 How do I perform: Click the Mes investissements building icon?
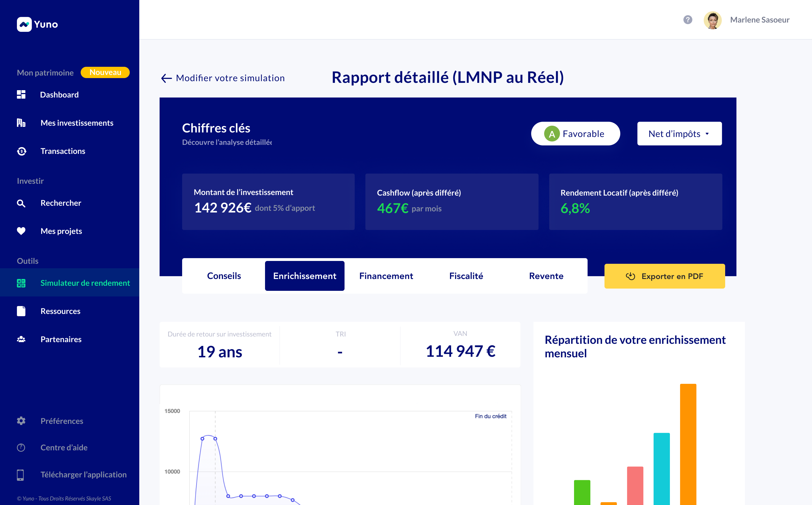click(21, 123)
